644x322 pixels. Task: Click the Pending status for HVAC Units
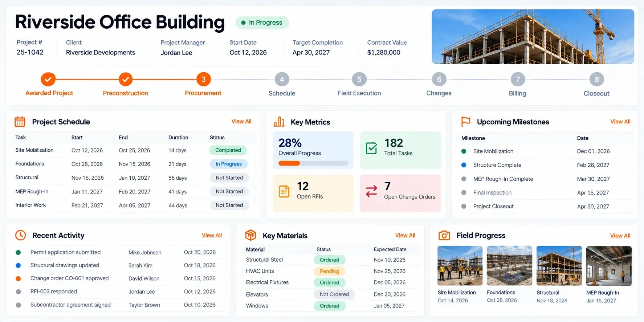click(x=329, y=271)
